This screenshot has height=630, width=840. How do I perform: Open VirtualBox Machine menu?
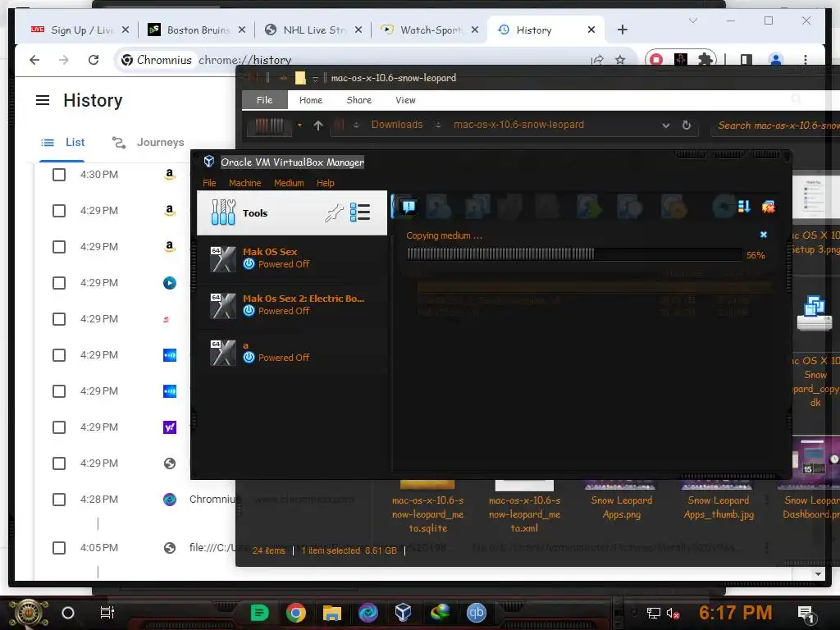pyautogui.click(x=244, y=183)
